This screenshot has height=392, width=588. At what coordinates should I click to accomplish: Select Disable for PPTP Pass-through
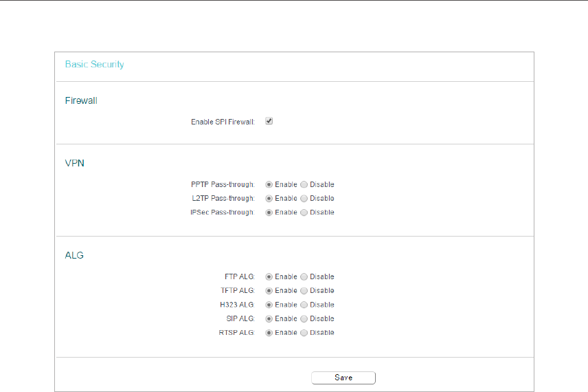[x=304, y=184]
